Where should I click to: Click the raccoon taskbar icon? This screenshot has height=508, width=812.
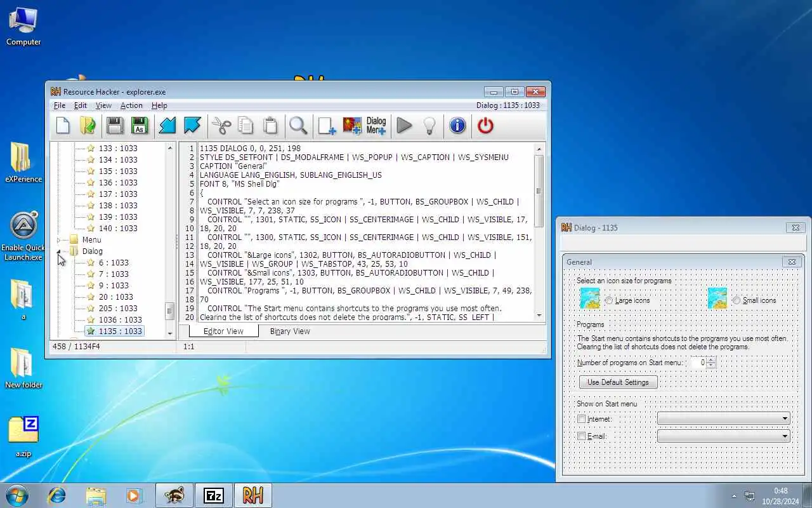point(174,495)
